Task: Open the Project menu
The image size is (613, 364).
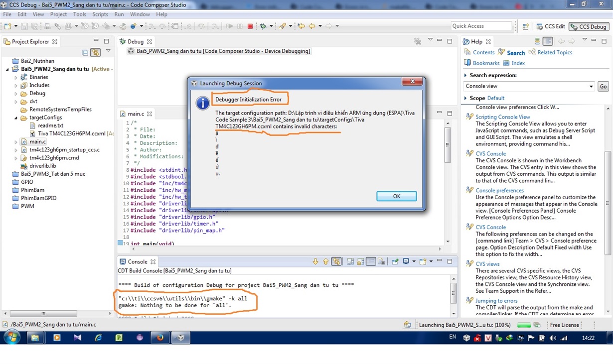Action: pyautogui.click(x=58, y=14)
